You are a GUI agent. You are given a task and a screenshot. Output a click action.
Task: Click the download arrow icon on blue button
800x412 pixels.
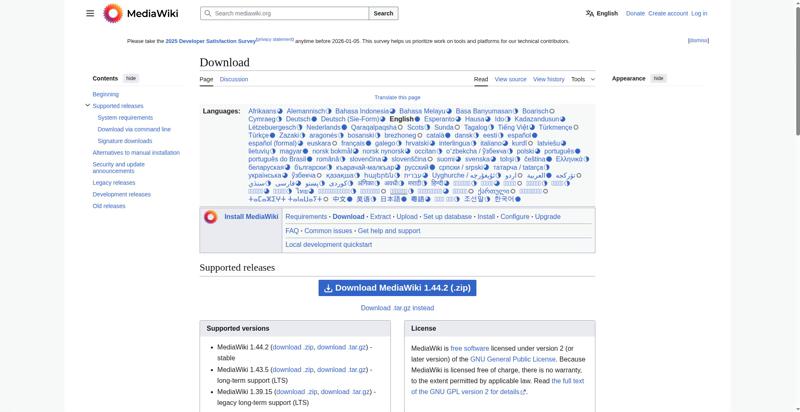tap(327, 288)
